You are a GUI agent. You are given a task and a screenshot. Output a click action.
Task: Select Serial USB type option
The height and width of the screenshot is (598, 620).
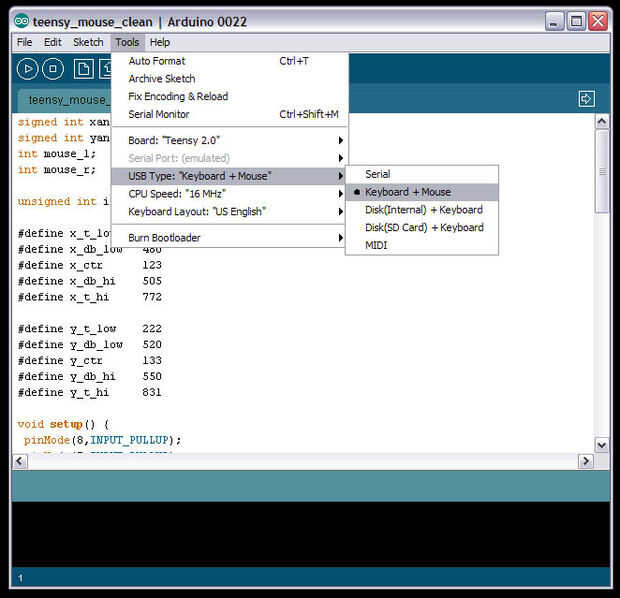422,174
